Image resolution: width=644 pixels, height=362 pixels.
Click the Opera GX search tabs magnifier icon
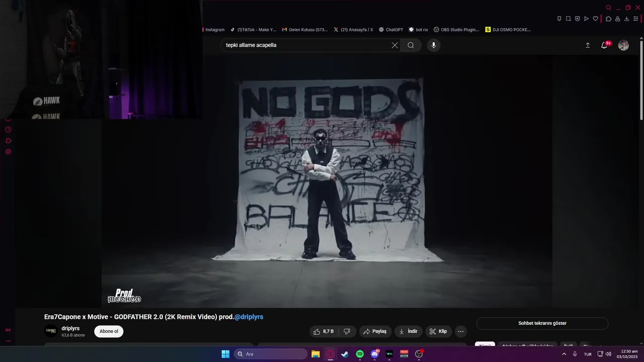click(x=608, y=8)
